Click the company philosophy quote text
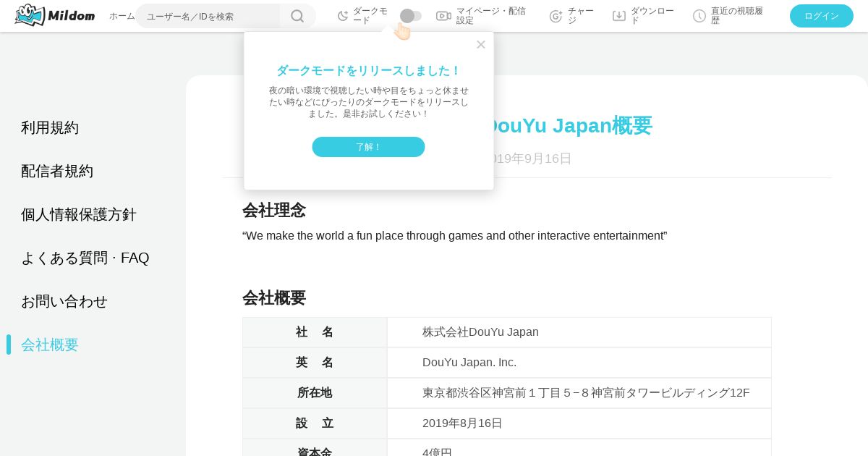868x456 pixels. 454,236
